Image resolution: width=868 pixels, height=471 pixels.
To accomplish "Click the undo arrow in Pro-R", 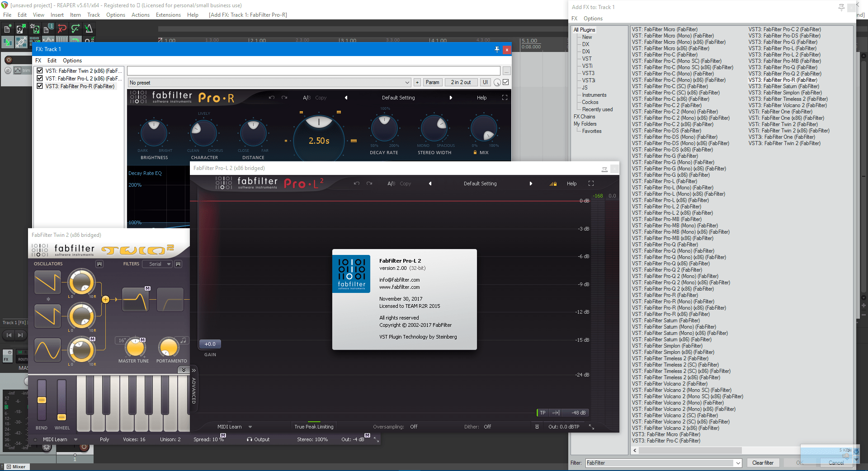I will 272,98.
